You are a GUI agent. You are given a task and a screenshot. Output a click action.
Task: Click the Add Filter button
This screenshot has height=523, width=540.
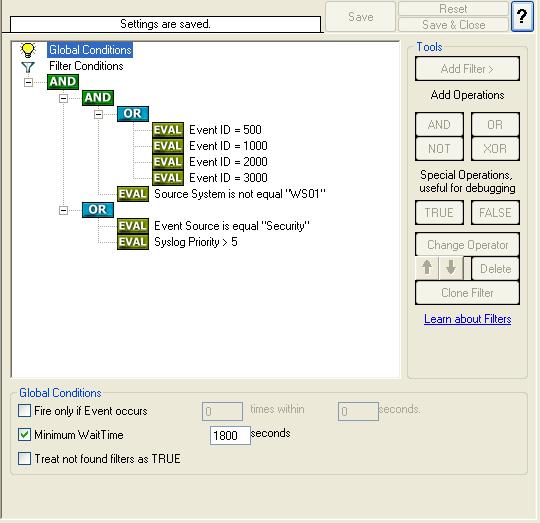(467, 69)
